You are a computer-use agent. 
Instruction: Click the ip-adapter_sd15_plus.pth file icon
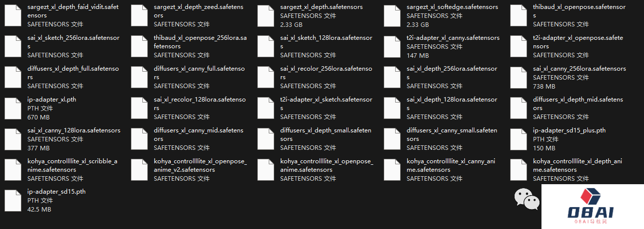[518, 139]
